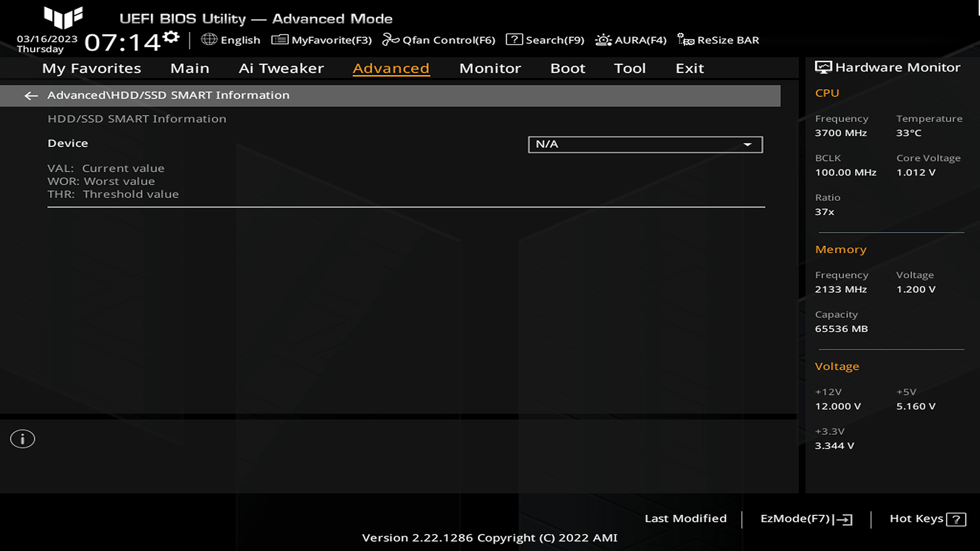
Task: Click the info icon at bottom left
Action: (x=22, y=439)
